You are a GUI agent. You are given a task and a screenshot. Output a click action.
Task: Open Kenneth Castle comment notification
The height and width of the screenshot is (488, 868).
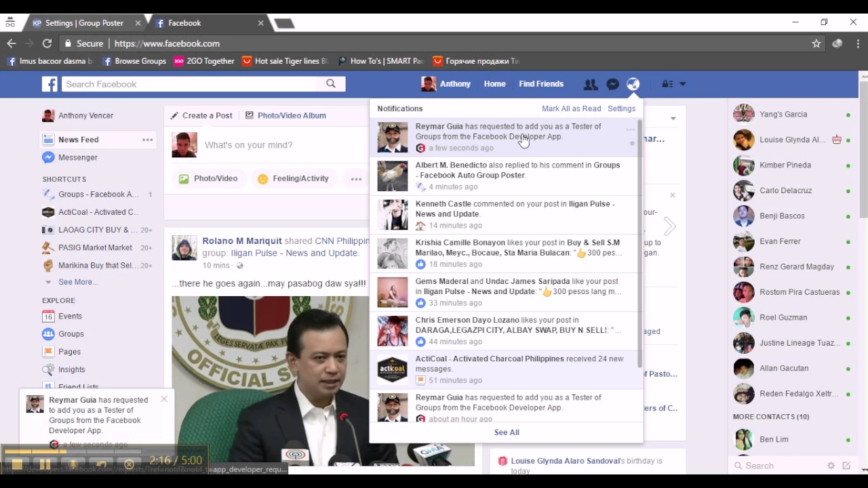(504, 214)
